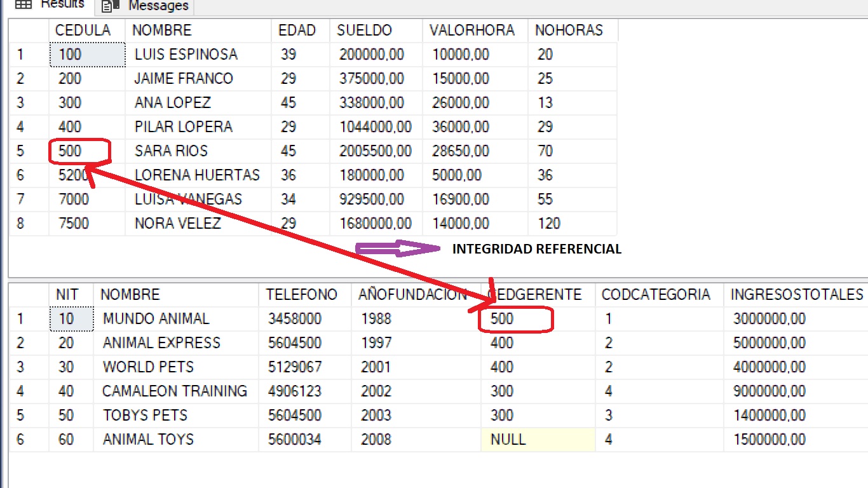Select the año 2008 cell
Viewport: 868px width, 488px height.
pyautogui.click(x=416, y=440)
